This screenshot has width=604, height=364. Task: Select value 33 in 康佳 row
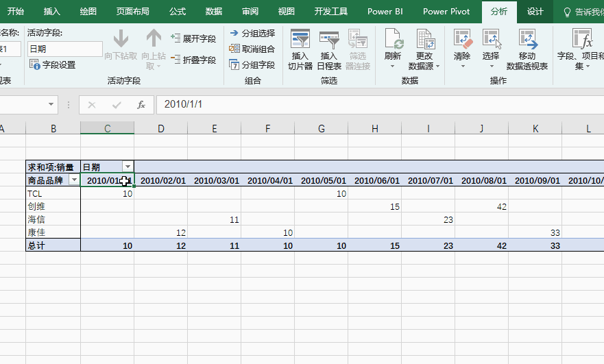535,232
